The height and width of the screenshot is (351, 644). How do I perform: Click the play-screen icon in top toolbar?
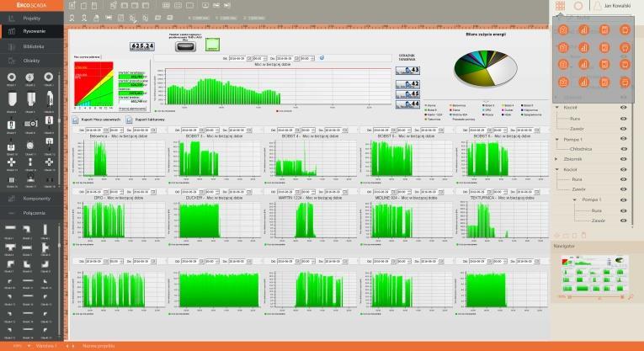tap(205, 6)
